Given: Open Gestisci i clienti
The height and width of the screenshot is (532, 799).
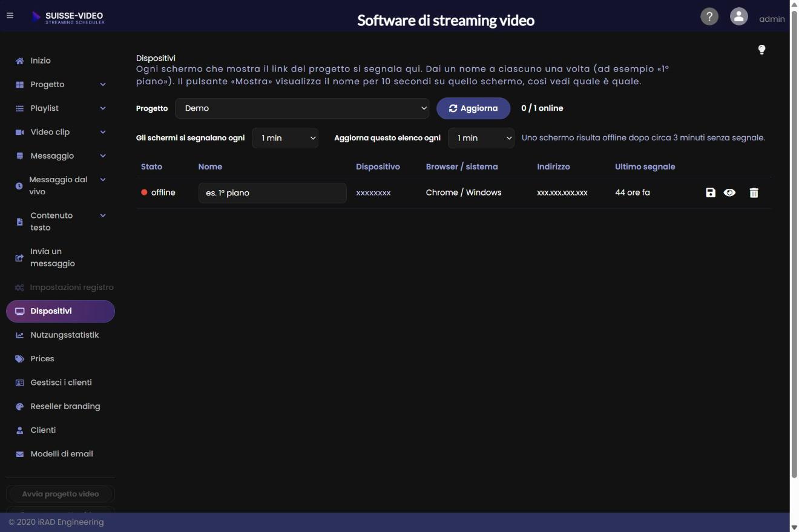Looking at the screenshot, I should coord(61,383).
